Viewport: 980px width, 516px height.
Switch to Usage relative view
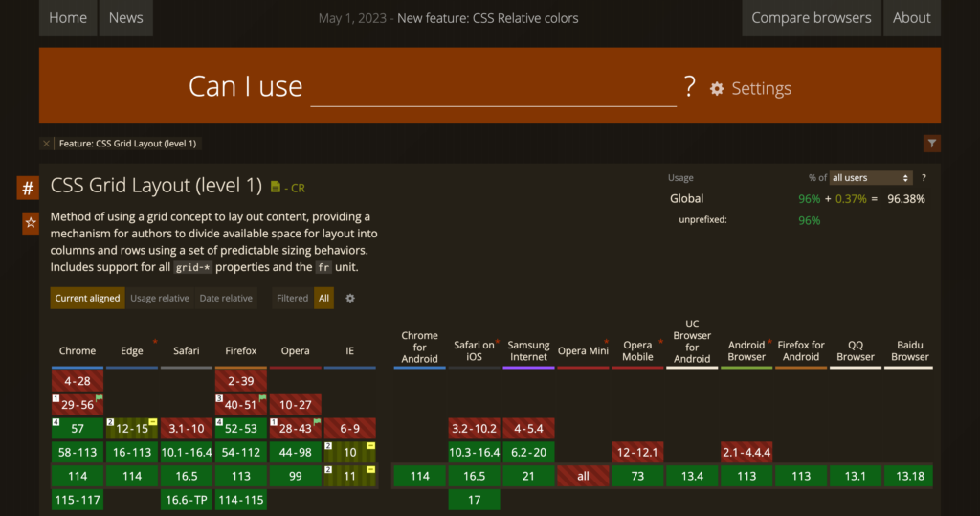(x=160, y=299)
